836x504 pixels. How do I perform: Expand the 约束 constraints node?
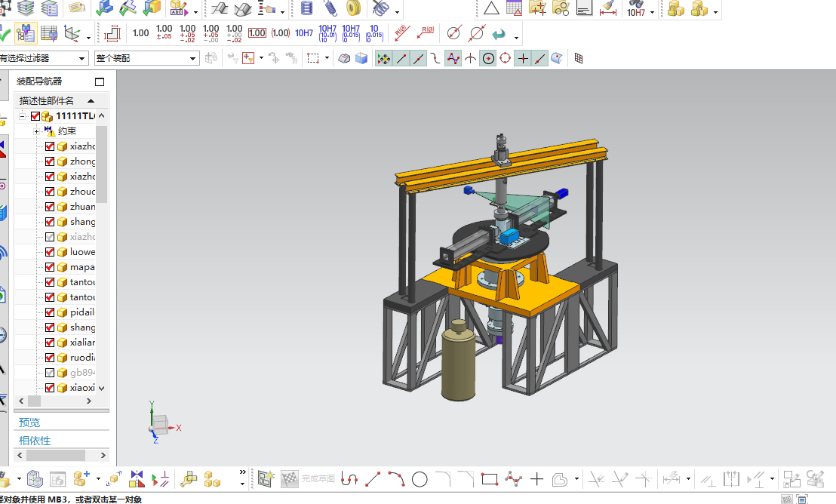pos(36,131)
